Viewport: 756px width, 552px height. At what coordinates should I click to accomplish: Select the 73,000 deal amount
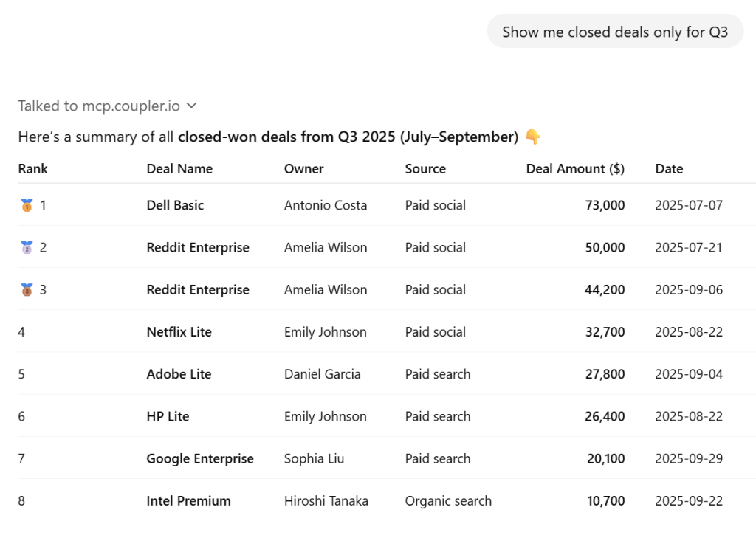click(x=605, y=205)
